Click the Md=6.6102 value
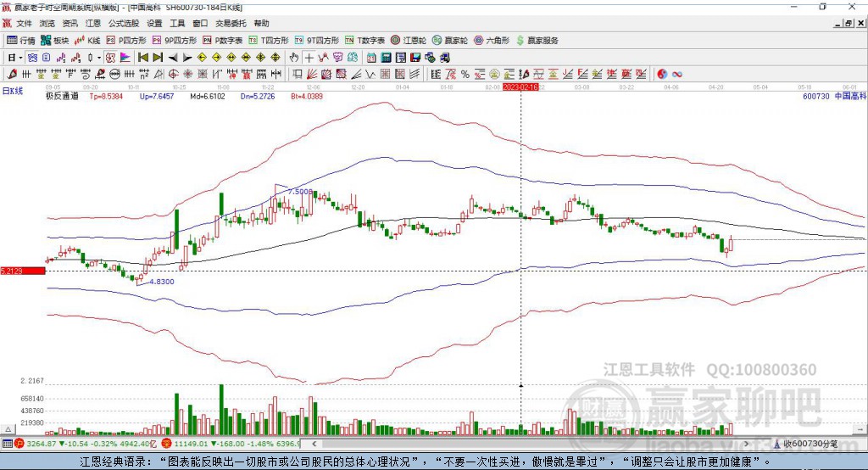868x470 pixels. pos(208,97)
